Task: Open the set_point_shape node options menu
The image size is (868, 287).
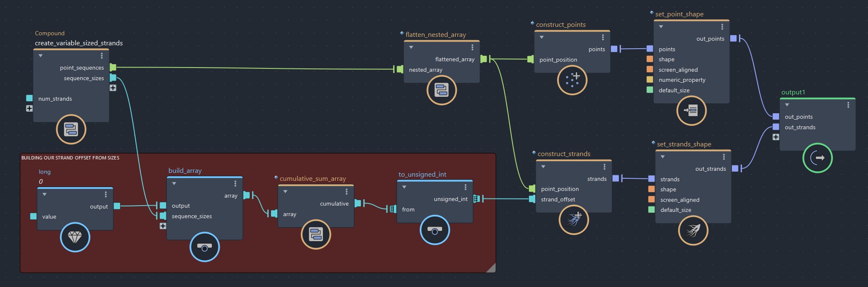Action: (x=722, y=27)
